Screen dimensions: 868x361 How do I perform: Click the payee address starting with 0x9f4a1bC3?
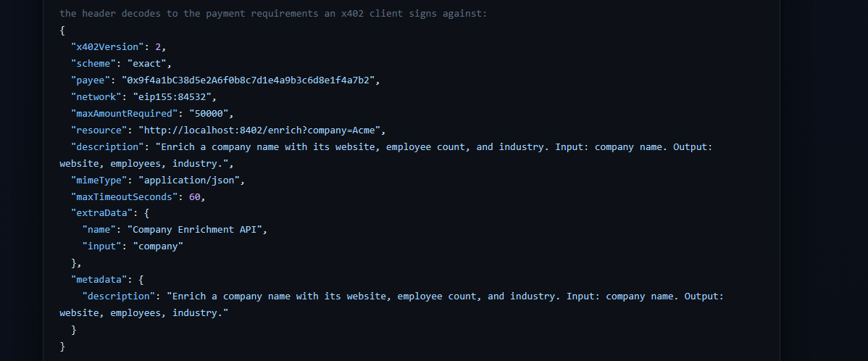coord(249,80)
